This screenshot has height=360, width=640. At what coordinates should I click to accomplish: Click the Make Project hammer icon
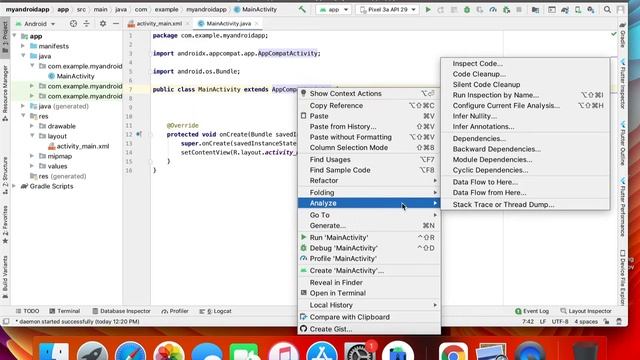[302, 9]
